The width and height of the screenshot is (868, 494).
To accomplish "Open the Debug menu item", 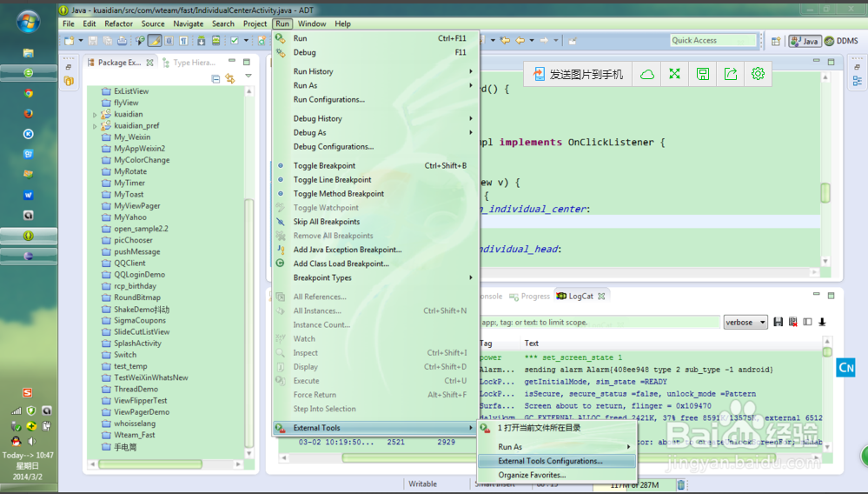I will pyautogui.click(x=376, y=52).
